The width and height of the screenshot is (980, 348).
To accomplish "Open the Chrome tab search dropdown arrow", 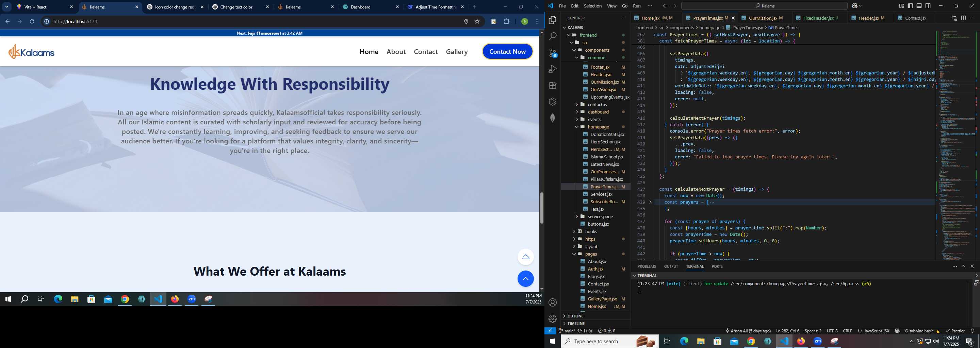I will click(x=7, y=7).
